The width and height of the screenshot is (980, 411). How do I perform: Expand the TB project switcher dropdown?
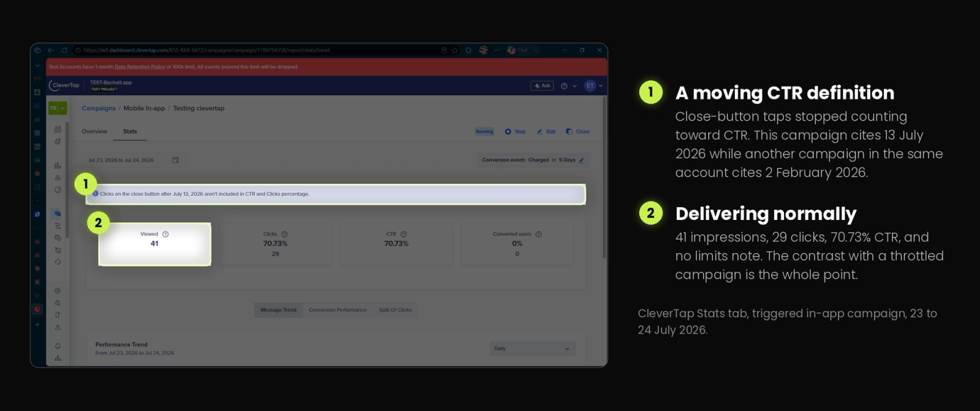[62, 108]
